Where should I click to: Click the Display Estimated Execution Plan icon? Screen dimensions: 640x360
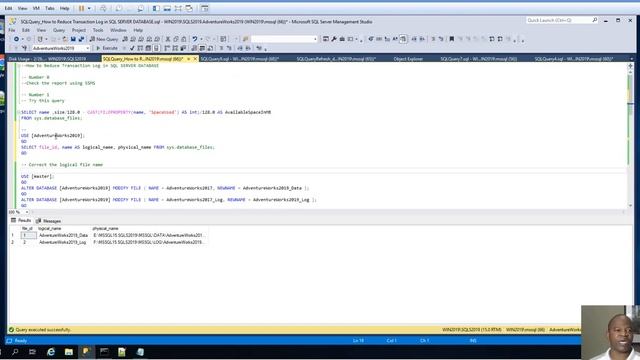point(140,48)
